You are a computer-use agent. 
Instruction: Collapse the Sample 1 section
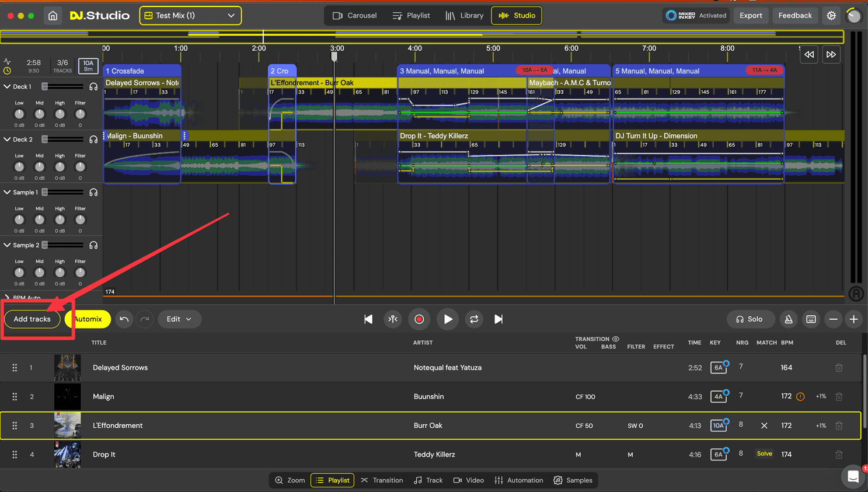point(7,192)
